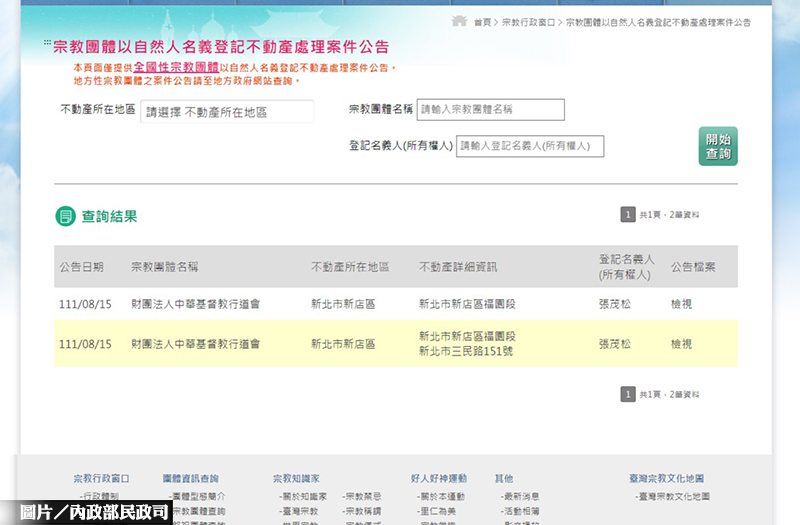Select page 1 in bottom pagination
Image resolution: width=800 pixels, height=525 pixels.
point(628,394)
